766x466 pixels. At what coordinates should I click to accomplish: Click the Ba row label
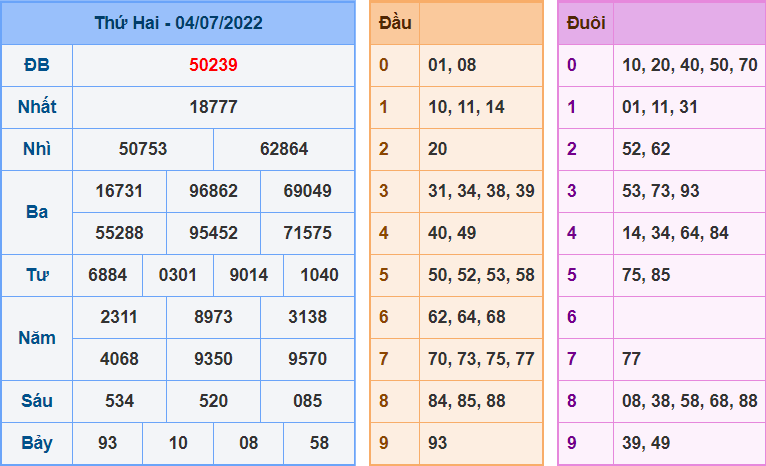coord(37,212)
